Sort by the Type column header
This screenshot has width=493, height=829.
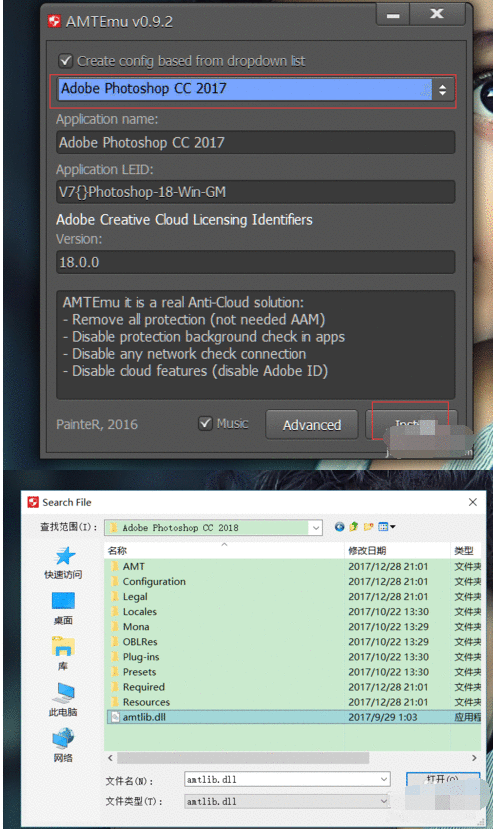pyautogui.click(x=466, y=550)
